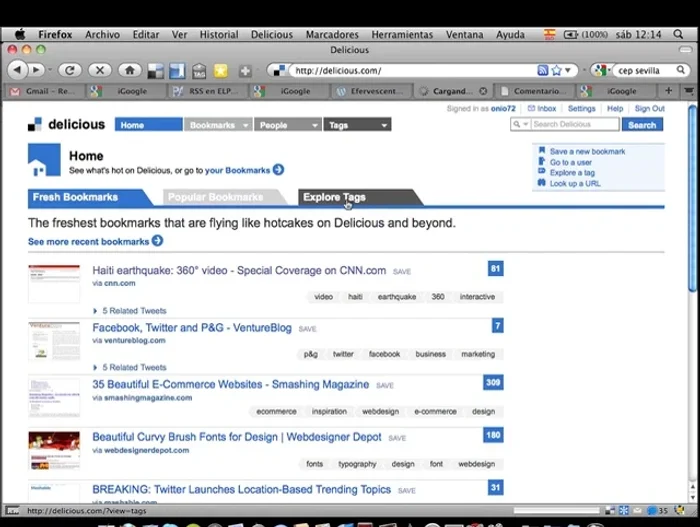
Task: Click the Sign Out link
Action: (x=650, y=109)
